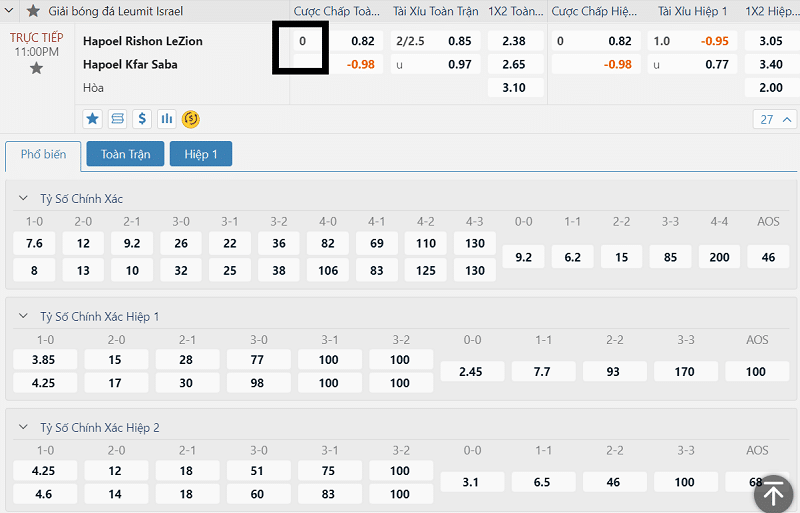Choose second-half score odds 4.6
800x513 pixels.
(45, 494)
